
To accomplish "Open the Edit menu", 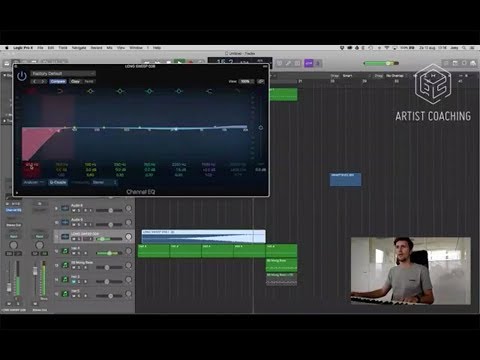I will 51,48.
